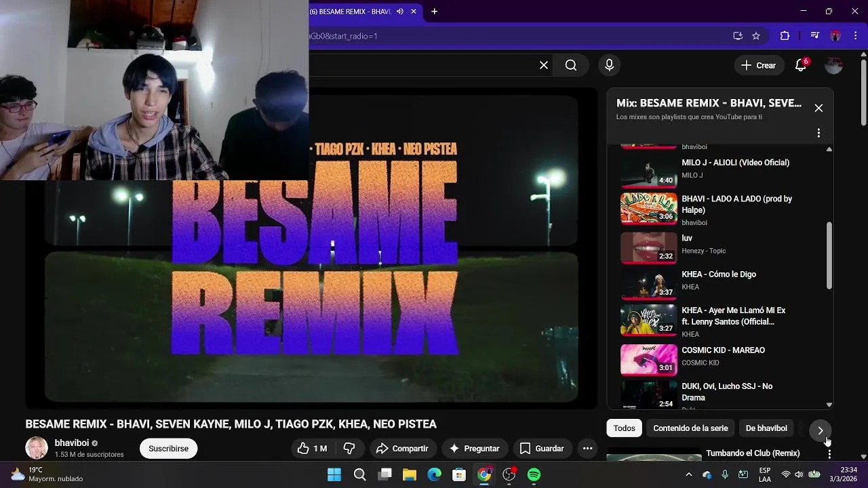
Task: Open Task View on the taskbar
Action: [384, 475]
